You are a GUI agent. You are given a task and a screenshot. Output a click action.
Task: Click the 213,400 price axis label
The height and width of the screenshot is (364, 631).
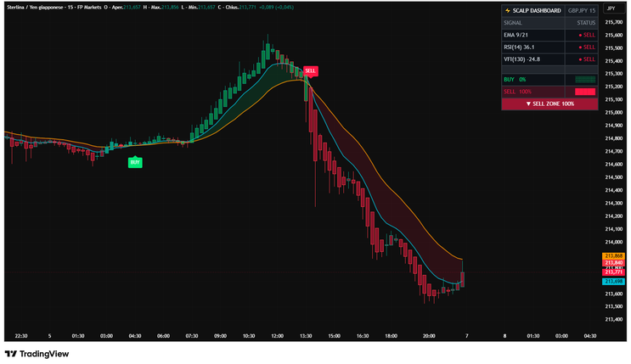614,319
